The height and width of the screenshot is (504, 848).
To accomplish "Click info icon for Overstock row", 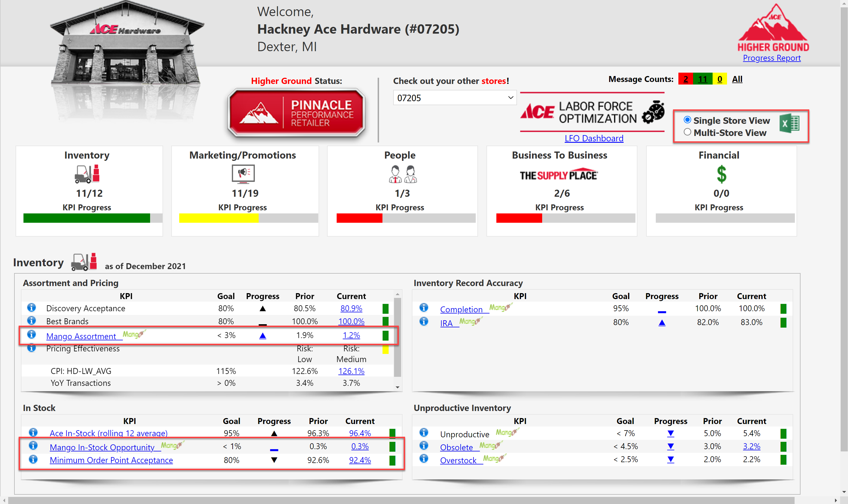I will [424, 458].
